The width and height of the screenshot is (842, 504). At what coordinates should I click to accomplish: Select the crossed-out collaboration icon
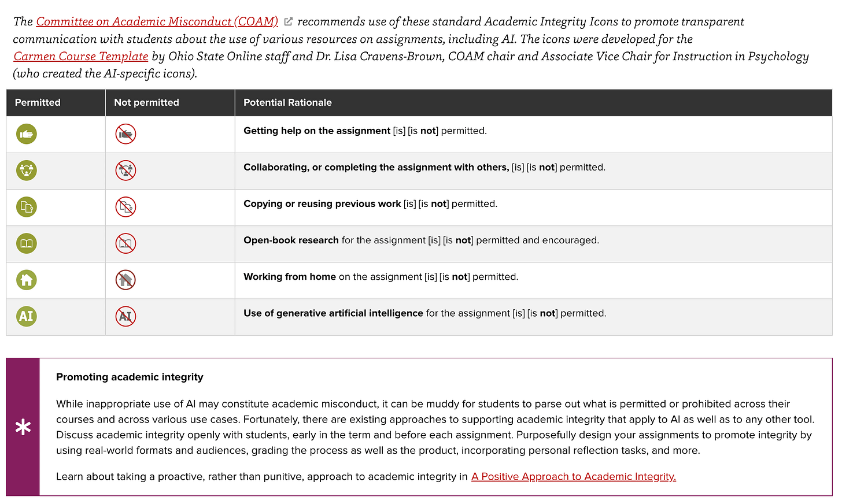click(x=125, y=171)
